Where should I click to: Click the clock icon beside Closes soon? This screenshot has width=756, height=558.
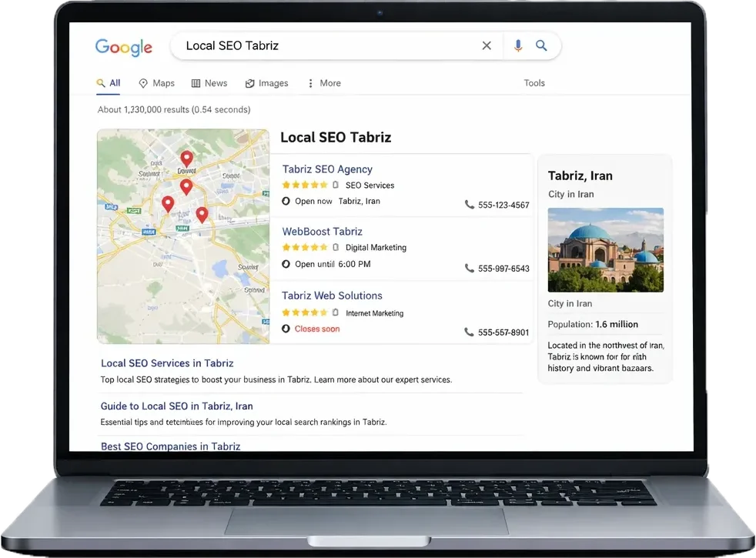tap(286, 329)
